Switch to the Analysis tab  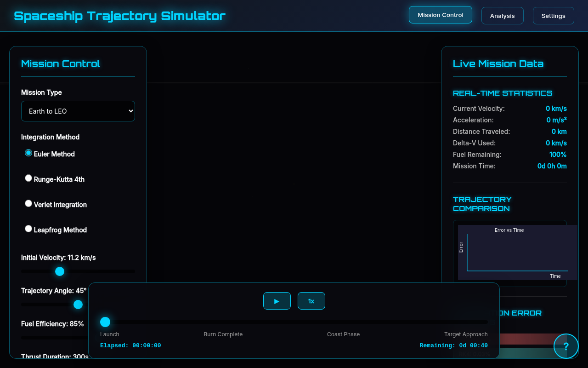502,15
